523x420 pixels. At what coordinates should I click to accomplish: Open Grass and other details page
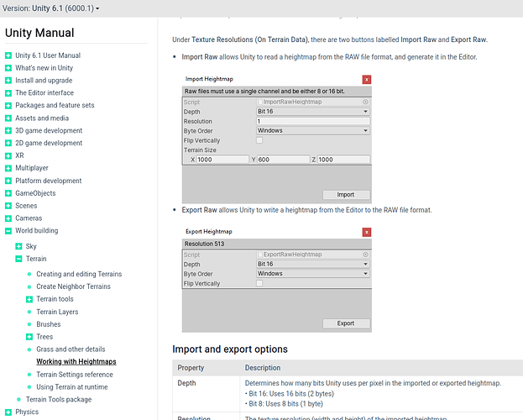point(71,349)
